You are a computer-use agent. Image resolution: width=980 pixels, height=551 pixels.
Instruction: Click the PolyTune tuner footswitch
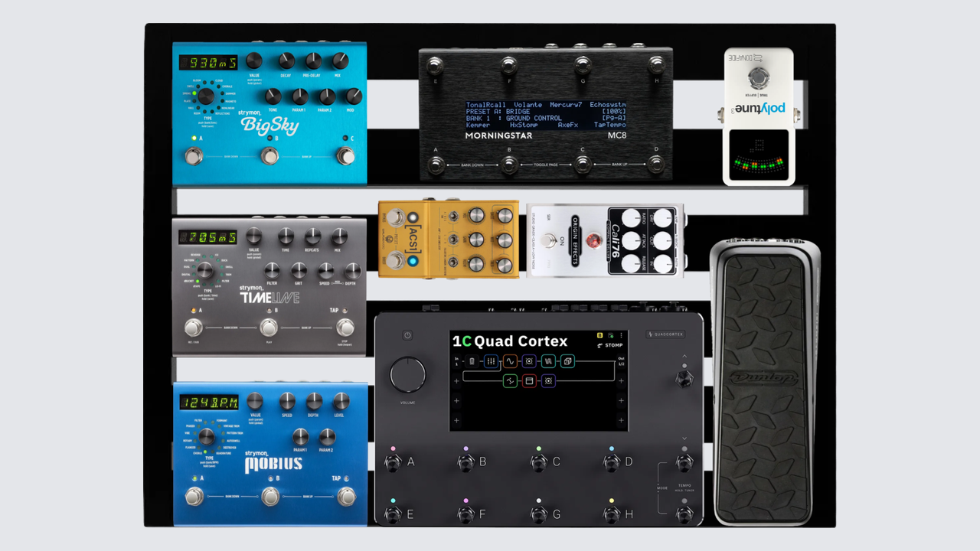point(759,77)
